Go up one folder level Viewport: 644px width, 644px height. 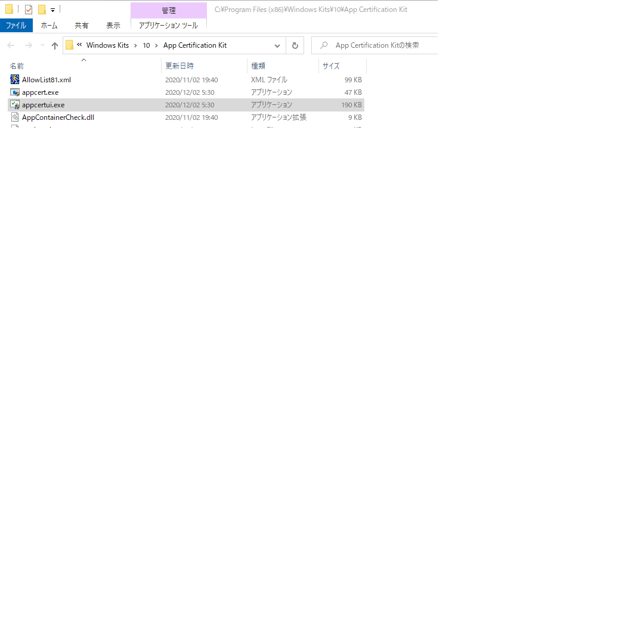point(55,45)
